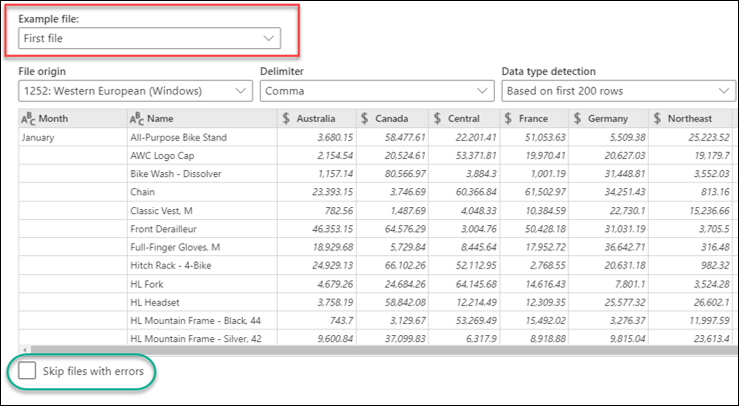Select the Australia column header

[317, 118]
